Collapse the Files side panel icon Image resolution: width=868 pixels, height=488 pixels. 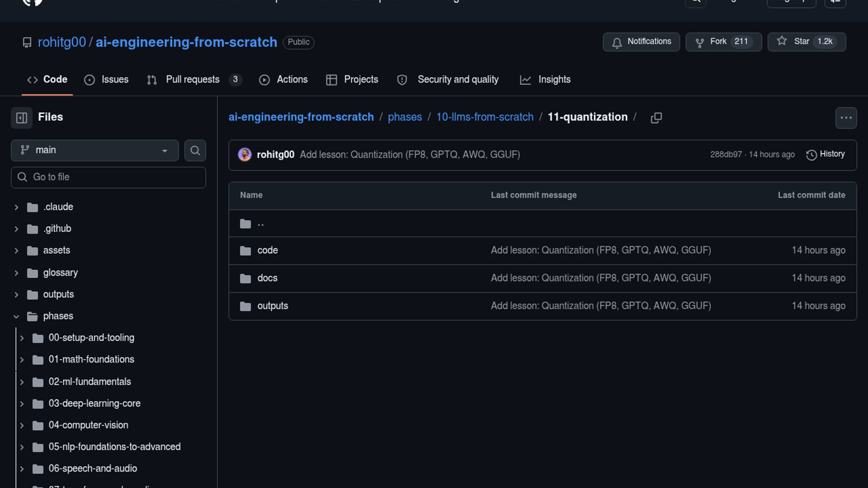pos(22,118)
